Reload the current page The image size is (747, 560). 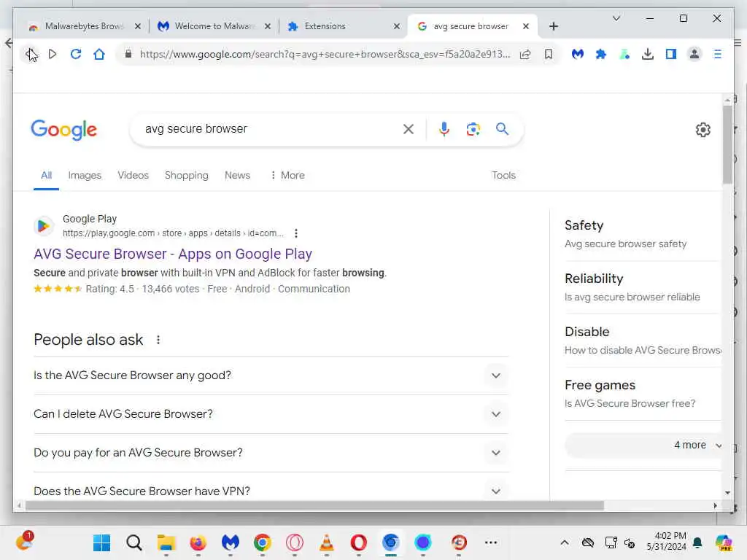coord(76,54)
